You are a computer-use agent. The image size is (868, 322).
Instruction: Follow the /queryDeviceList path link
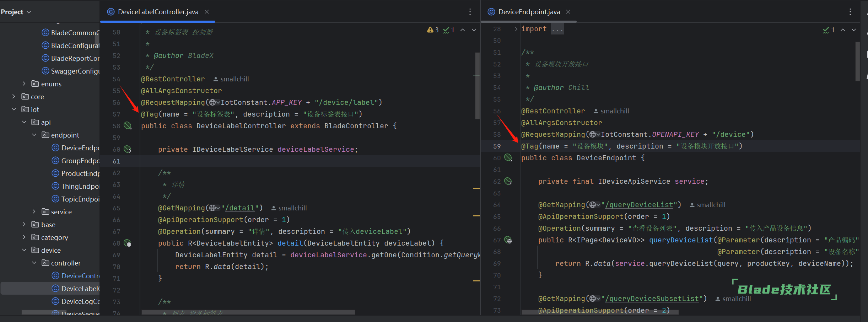pyautogui.click(x=639, y=205)
